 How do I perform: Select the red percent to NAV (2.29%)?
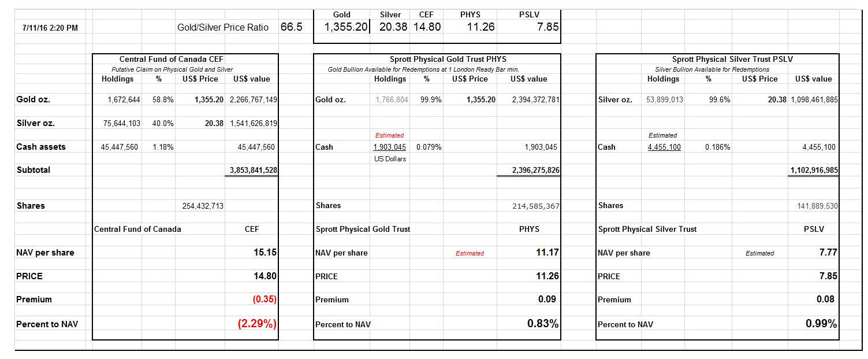(x=257, y=324)
